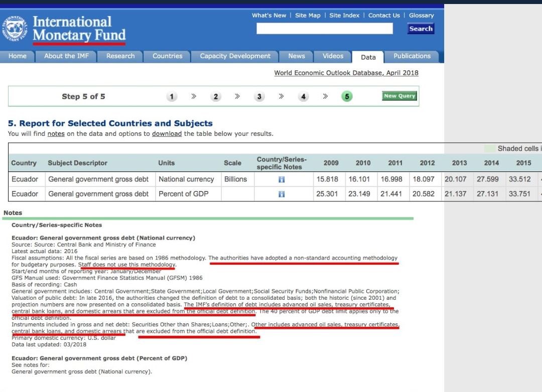Follow the What's New link

click(x=269, y=16)
